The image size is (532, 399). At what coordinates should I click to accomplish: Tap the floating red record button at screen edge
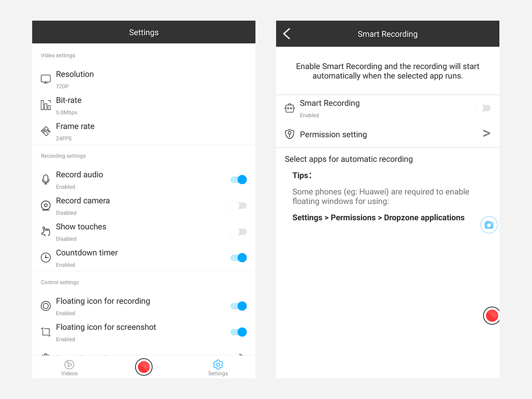[491, 316]
